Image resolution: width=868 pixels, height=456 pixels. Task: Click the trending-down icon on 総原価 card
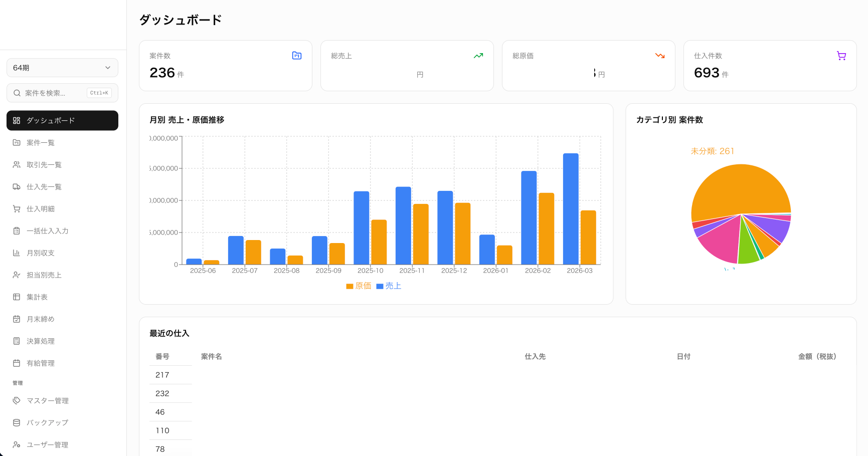(660, 56)
